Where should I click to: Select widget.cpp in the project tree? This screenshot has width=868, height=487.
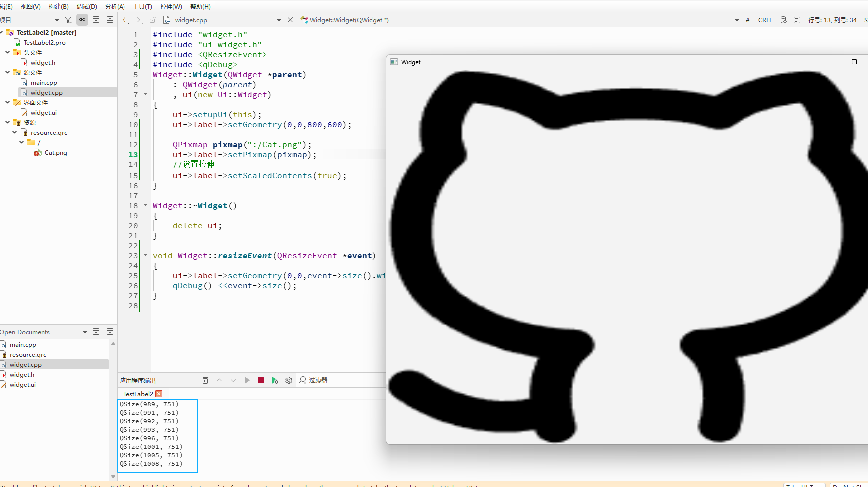click(46, 93)
